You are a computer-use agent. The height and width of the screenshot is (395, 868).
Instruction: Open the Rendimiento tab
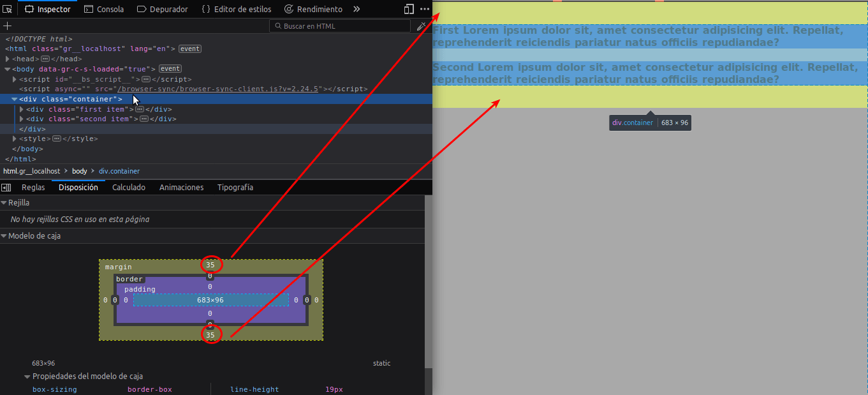[314, 9]
